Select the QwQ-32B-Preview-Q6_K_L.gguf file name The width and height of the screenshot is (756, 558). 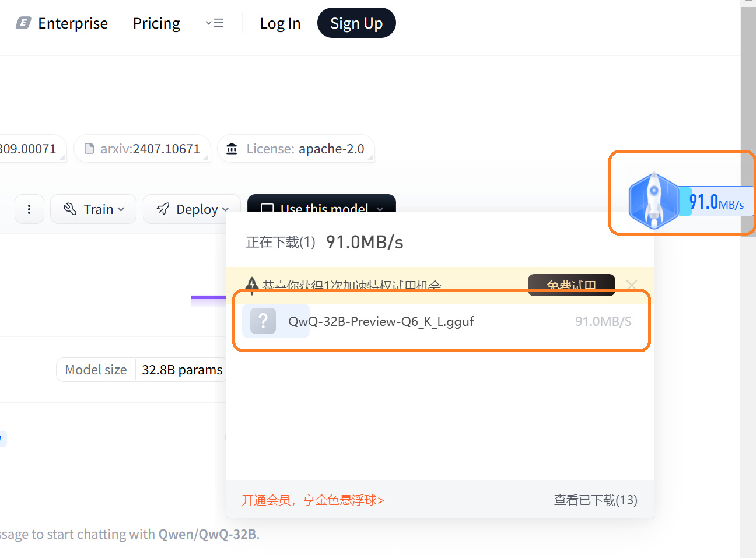(x=381, y=321)
